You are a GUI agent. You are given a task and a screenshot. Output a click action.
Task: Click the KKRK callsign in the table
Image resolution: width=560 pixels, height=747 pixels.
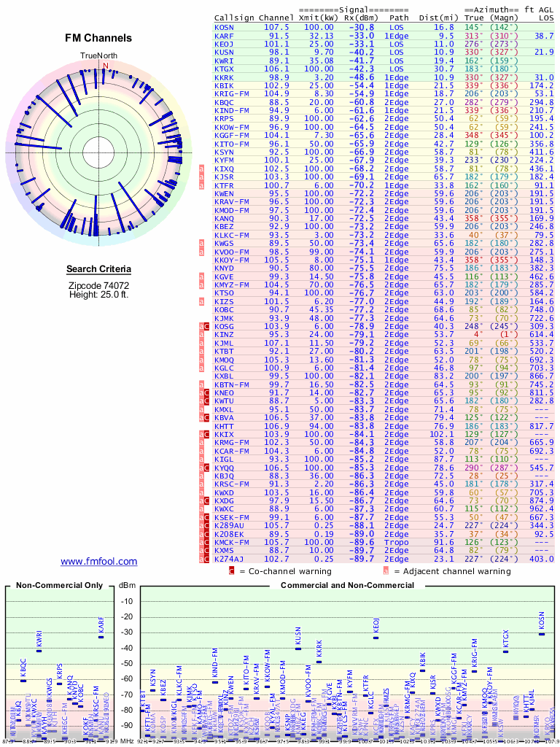pos(224,77)
